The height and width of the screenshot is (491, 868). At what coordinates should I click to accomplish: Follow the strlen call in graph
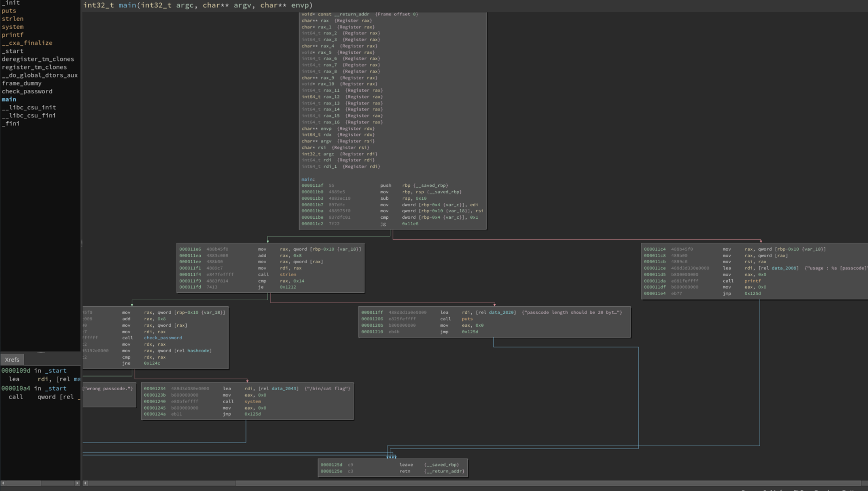click(288, 275)
